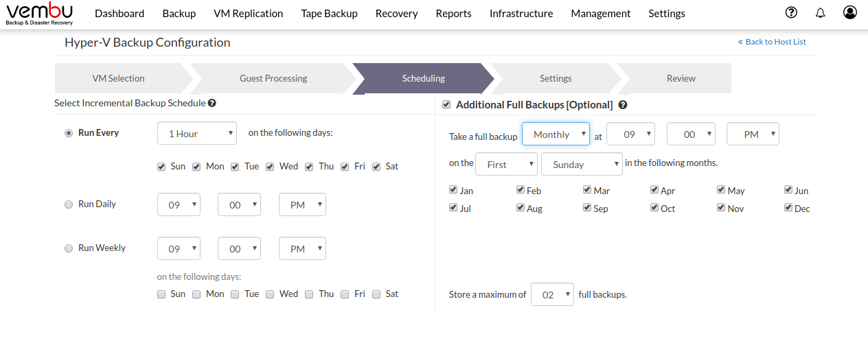Click the Vembu logo

pos(39,14)
